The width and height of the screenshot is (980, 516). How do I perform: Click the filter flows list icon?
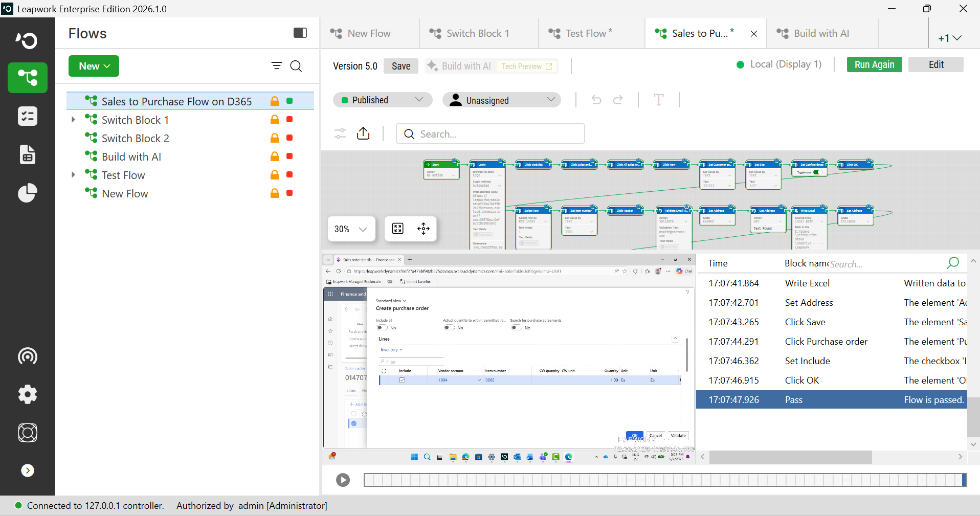[x=277, y=66]
